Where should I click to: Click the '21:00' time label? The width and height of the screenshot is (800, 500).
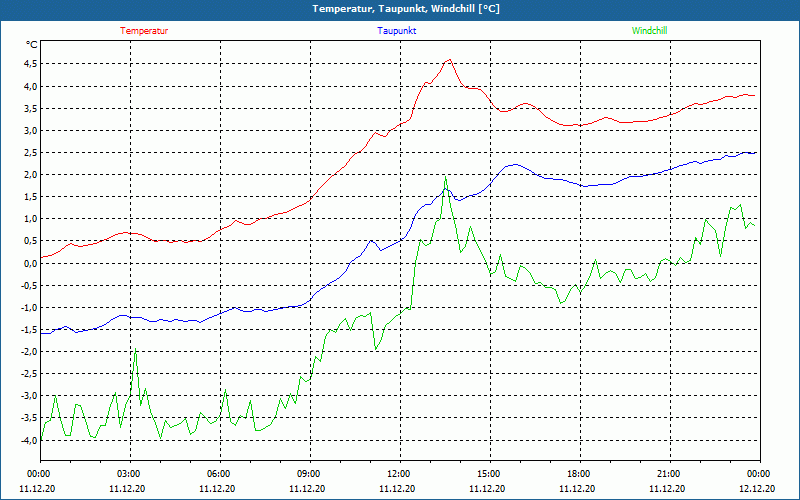669,474
